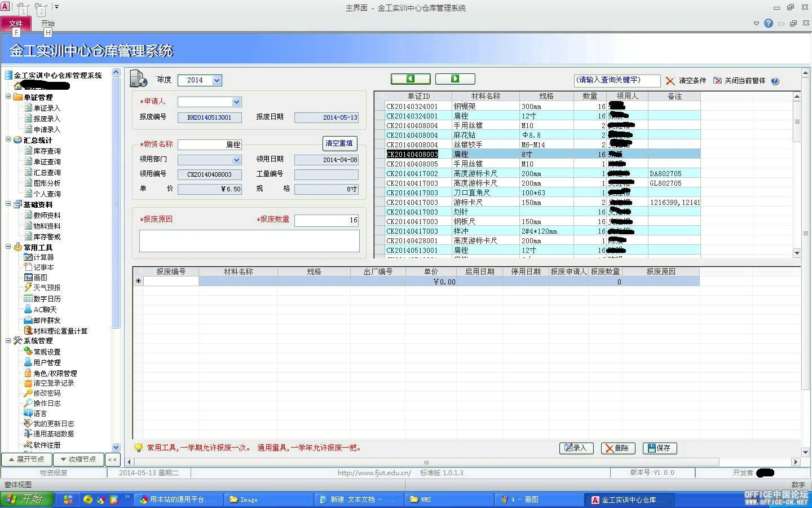The width and height of the screenshot is (812, 508).
Task: Click the 收缩节点 button
Action: point(78,459)
